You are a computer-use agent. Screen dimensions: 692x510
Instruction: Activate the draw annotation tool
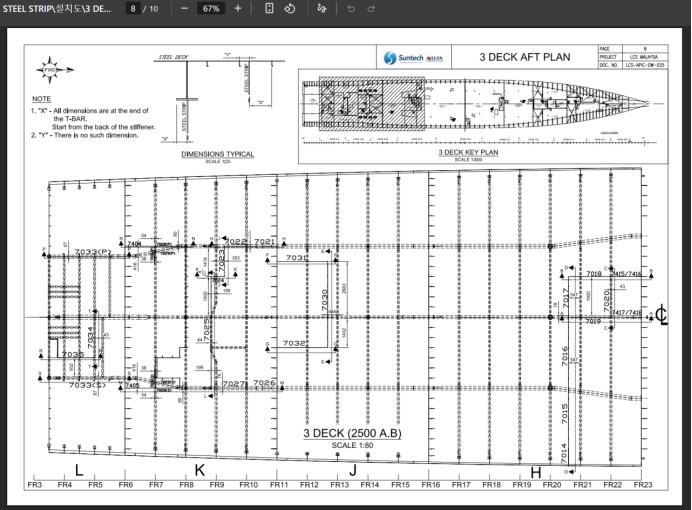(321, 8)
